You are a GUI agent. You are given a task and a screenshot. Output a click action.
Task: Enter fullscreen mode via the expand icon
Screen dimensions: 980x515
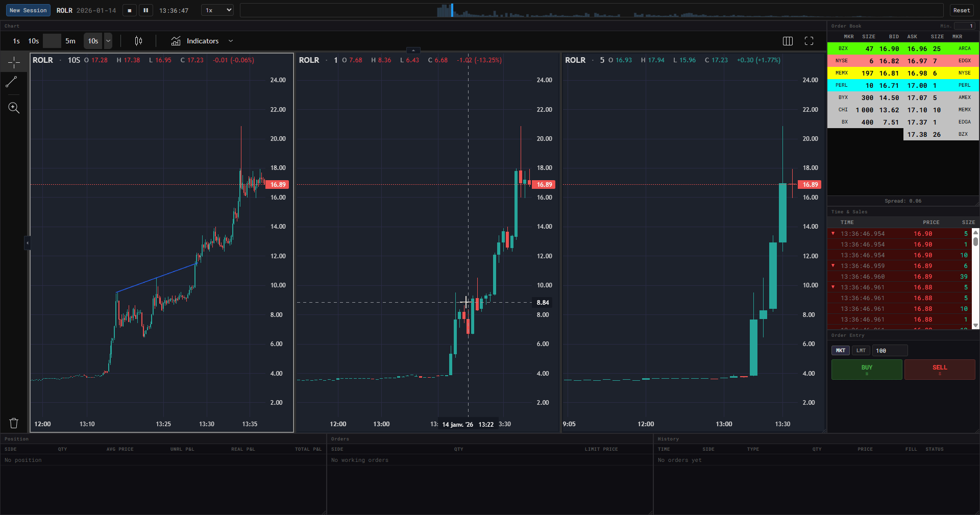click(x=809, y=41)
